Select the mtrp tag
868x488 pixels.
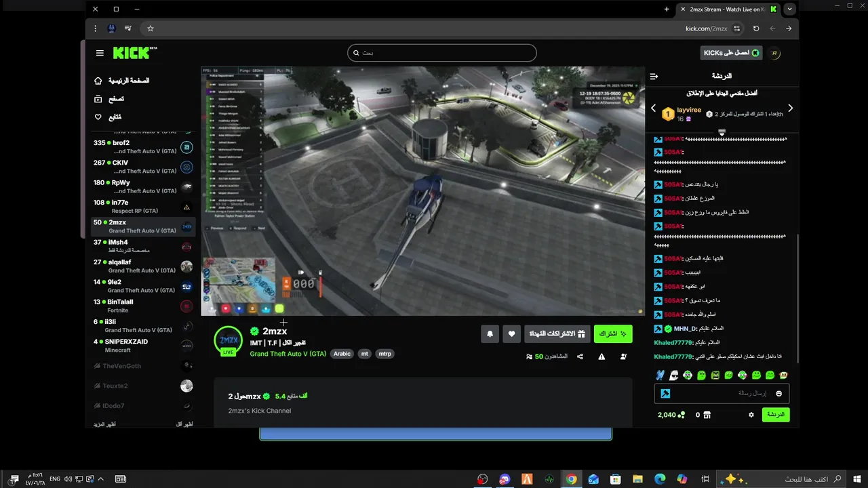(x=385, y=354)
